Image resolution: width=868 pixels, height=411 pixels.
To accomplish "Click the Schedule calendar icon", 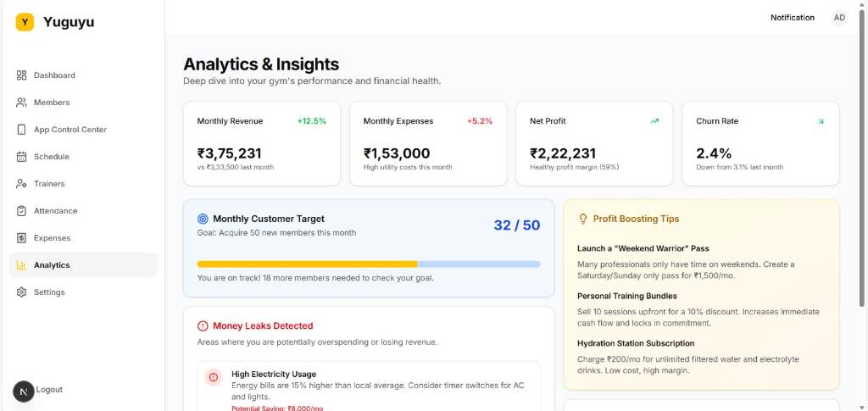I will pyautogui.click(x=21, y=157).
